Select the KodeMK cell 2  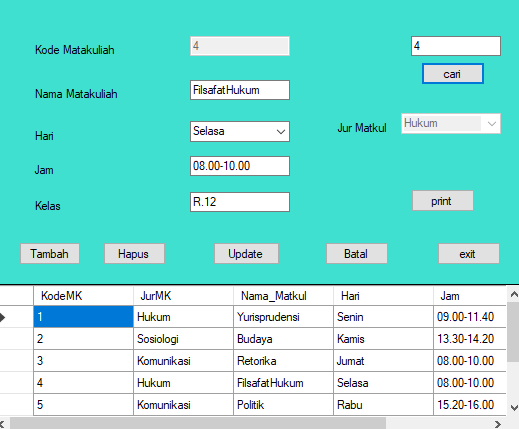pos(83,339)
